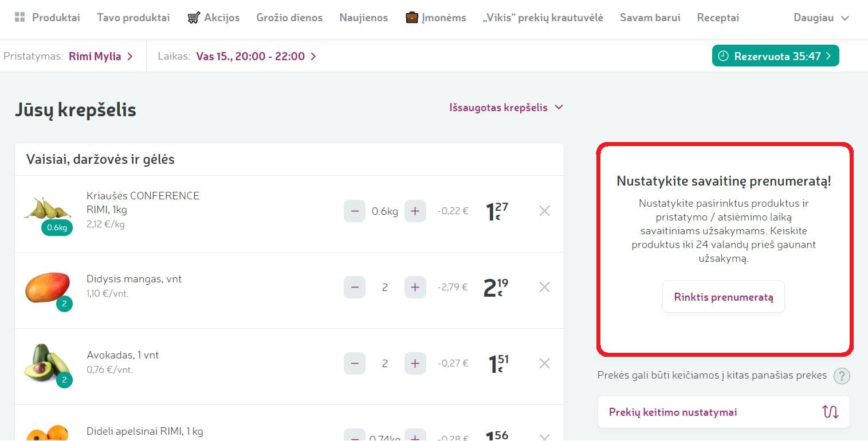The image size is (868, 441).
Task: Click the Rinktis prenumeratą button
Action: 723,297
